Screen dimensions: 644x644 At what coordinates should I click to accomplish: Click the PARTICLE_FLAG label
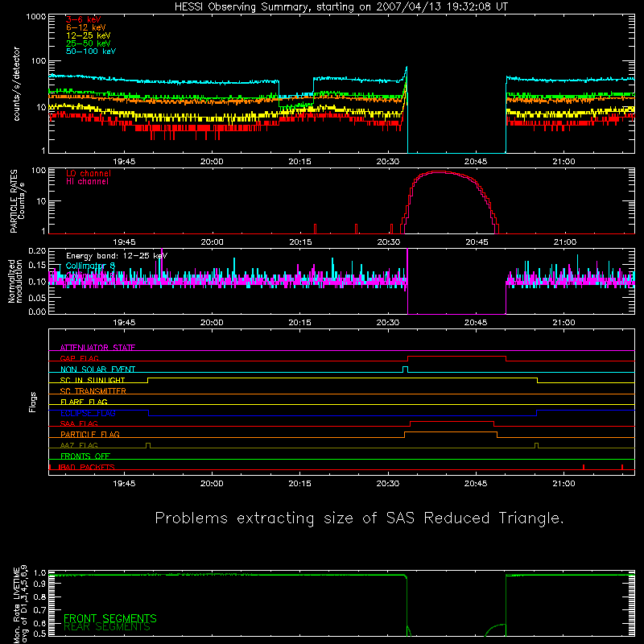click(x=89, y=434)
